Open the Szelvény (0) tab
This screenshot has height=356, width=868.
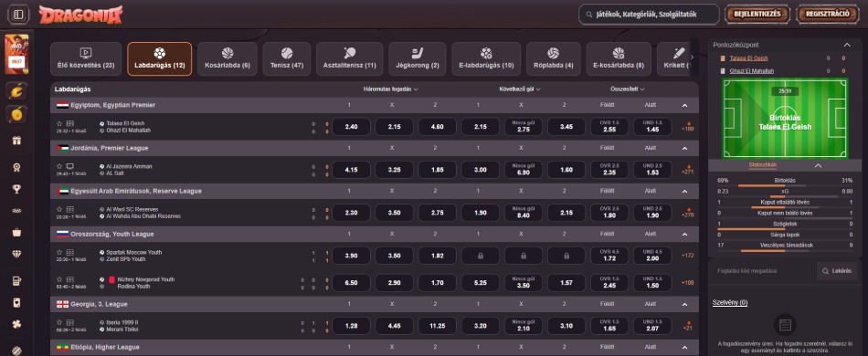tap(730, 303)
